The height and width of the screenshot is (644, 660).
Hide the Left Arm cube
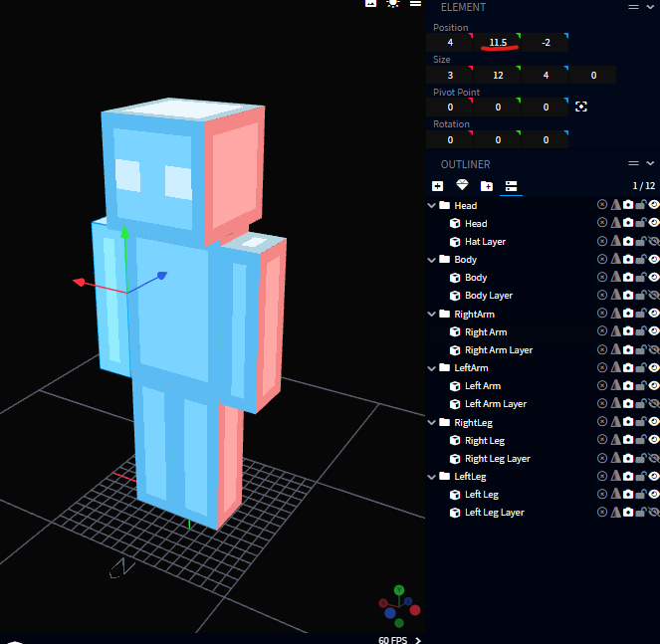[654, 386]
